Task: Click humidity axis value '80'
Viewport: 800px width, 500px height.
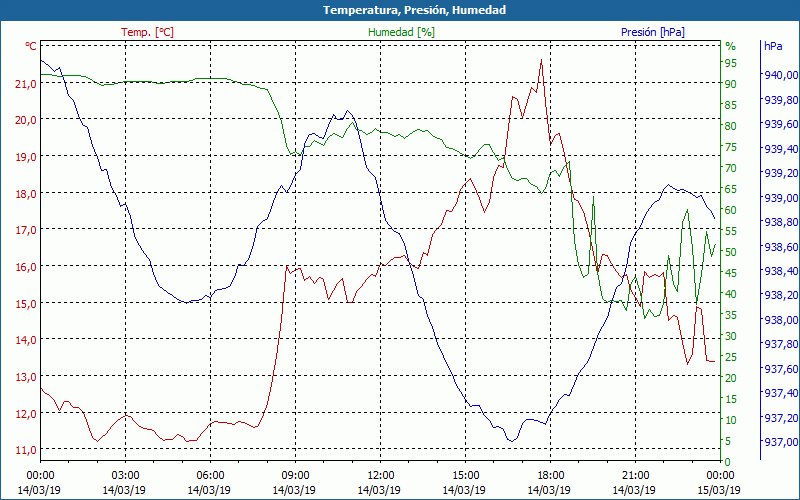Action: 731,126
